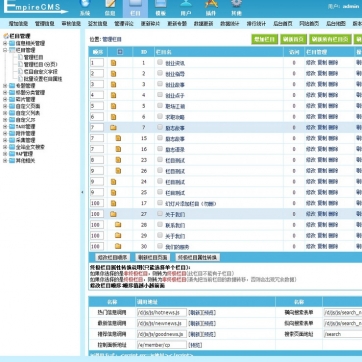Click the 栏目管理 root icon atop the tree
Viewport: 362px width, 362px height.
6,36
